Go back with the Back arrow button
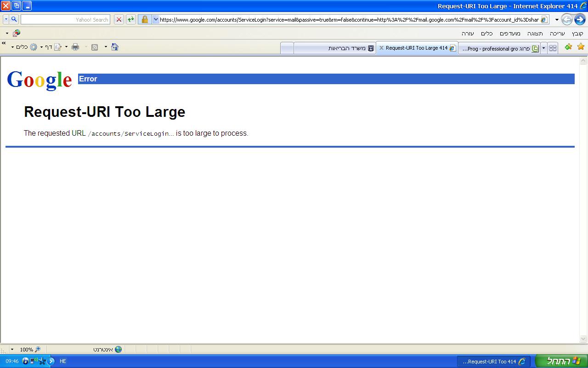 click(x=567, y=19)
